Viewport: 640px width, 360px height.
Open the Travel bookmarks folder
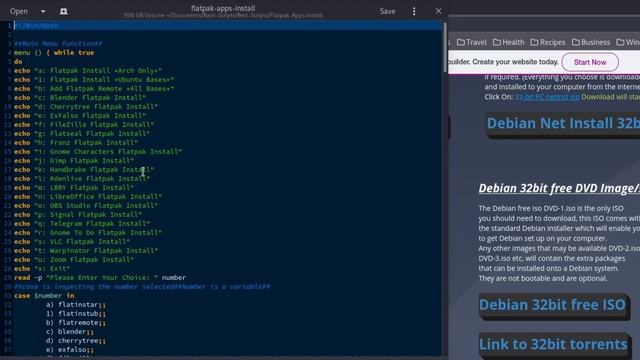tap(471, 42)
